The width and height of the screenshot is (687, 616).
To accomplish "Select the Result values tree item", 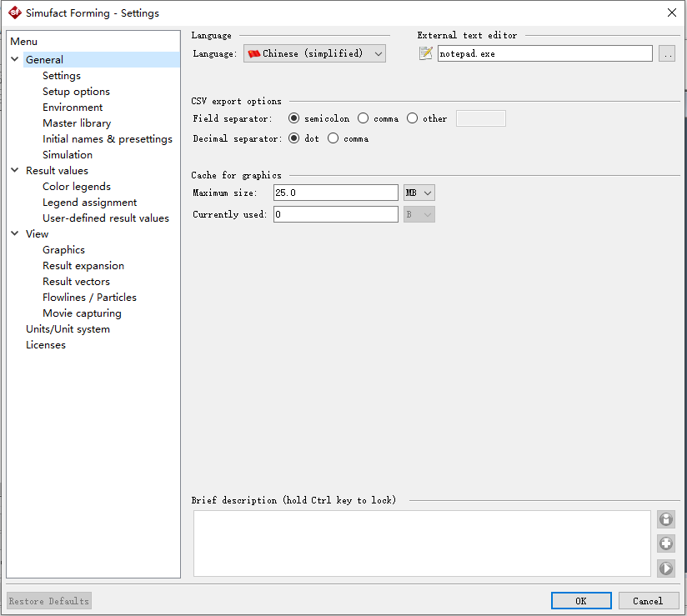I will tap(57, 170).
